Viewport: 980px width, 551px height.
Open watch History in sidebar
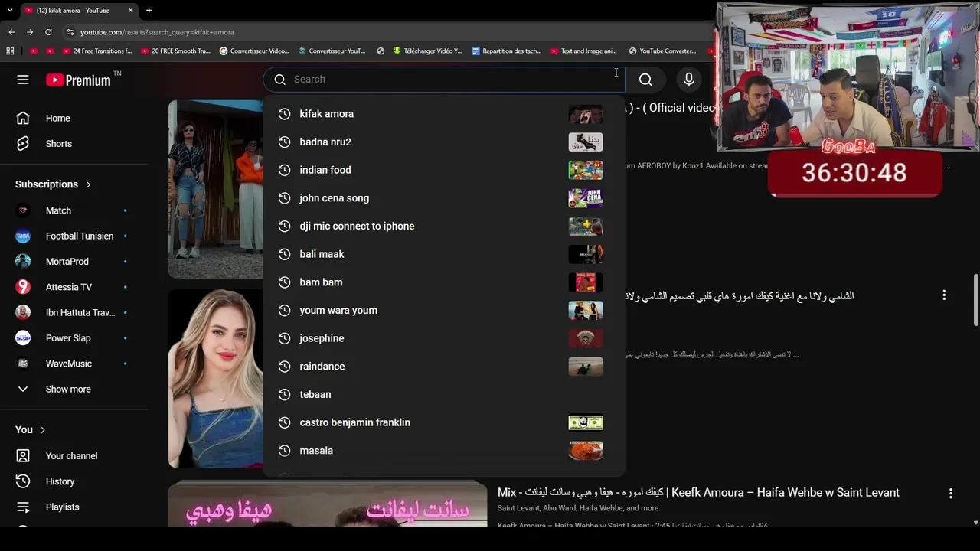point(74,481)
